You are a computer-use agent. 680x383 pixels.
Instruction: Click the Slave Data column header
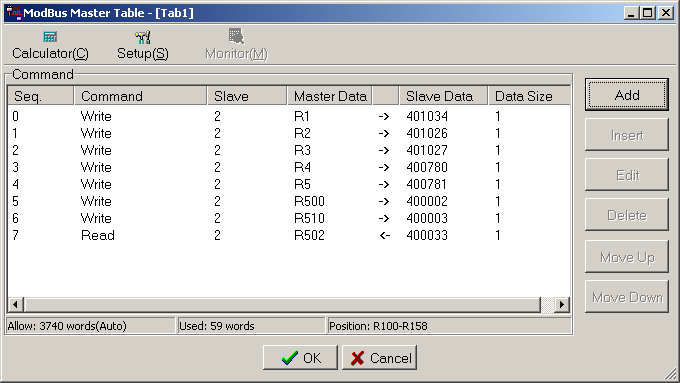[443, 96]
